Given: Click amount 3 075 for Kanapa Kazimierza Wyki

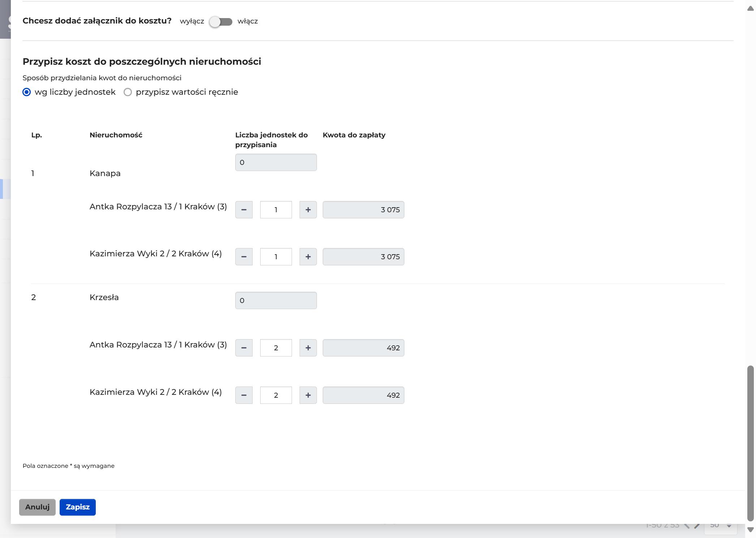Looking at the screenshot, I should tap(364, 257).
